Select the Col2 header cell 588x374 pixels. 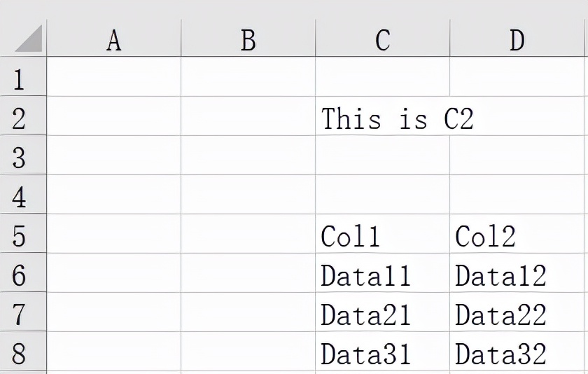pyautogui.click(x=517, y=234)
